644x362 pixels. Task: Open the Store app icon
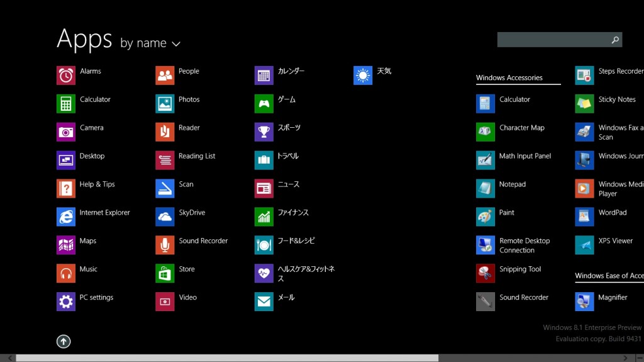165,273
